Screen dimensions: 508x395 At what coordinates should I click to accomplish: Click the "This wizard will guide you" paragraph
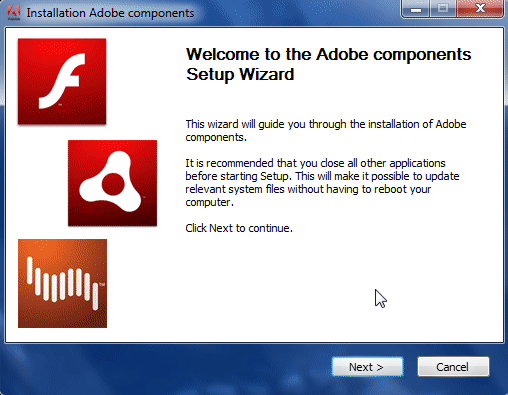coord(326,130)
